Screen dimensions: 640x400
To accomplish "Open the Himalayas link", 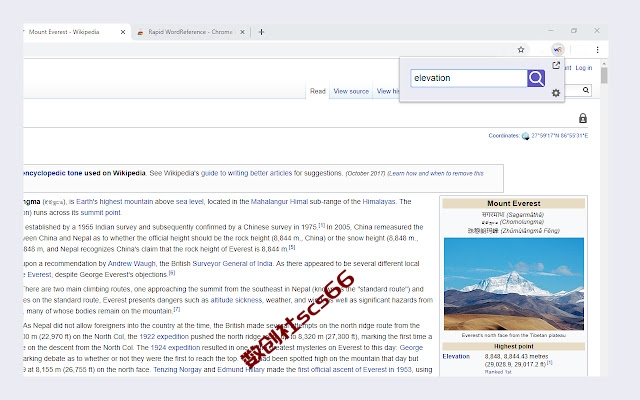I will click(379, 202).
